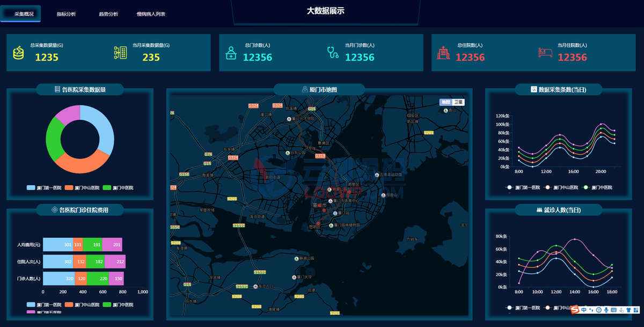Click the Sogou microphone voice input icon
The width and height of the screenshot is (644, 327).
click(606, 310)
